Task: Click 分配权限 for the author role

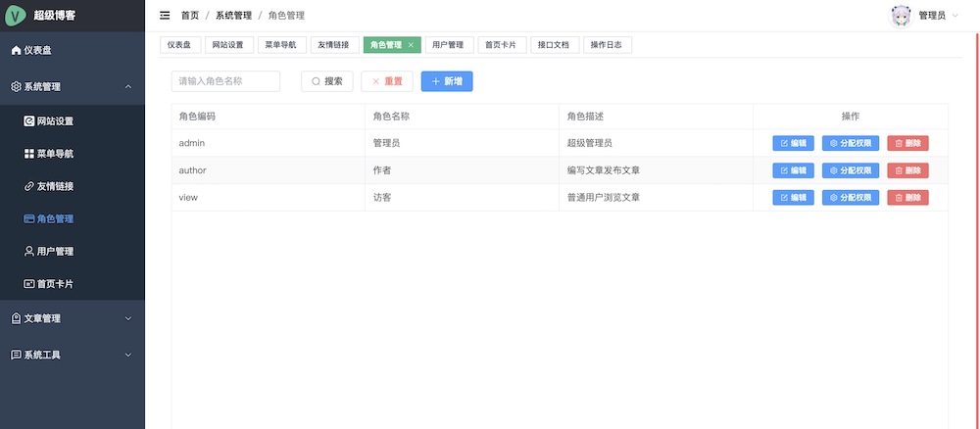Action: tap(851, 170)
